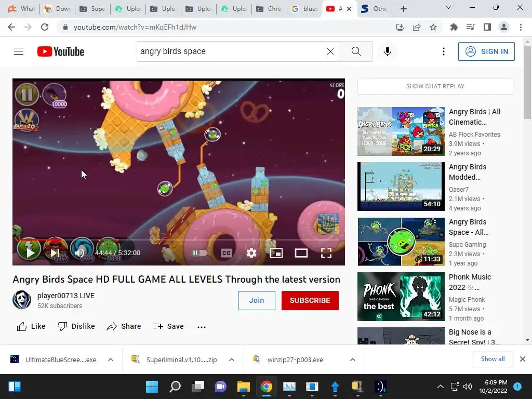Like the video with the thumbs up
This screenshot has width=532, height=399.
click(x=31, y=326)
